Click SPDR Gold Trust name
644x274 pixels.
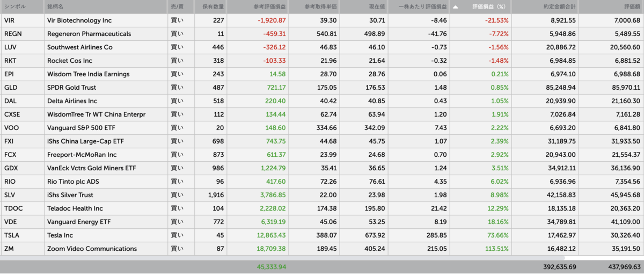(72, 88)
